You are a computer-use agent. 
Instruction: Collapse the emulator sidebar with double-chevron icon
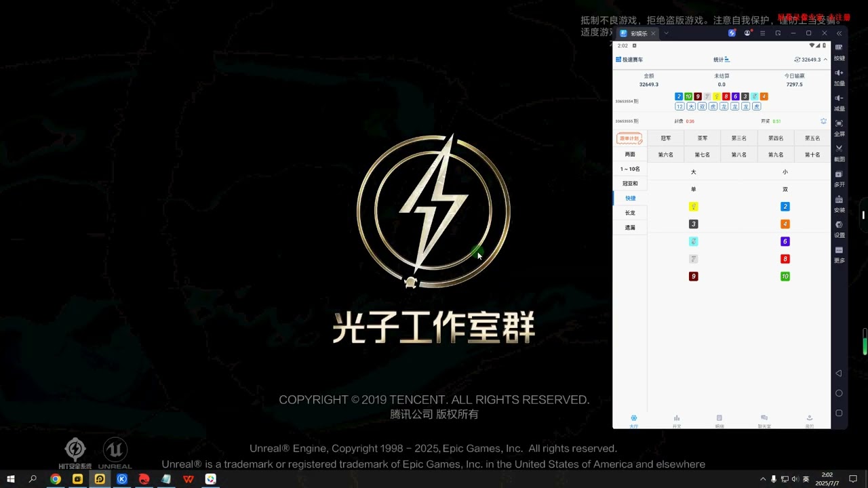pyautogui.click(x=839, y=33)
